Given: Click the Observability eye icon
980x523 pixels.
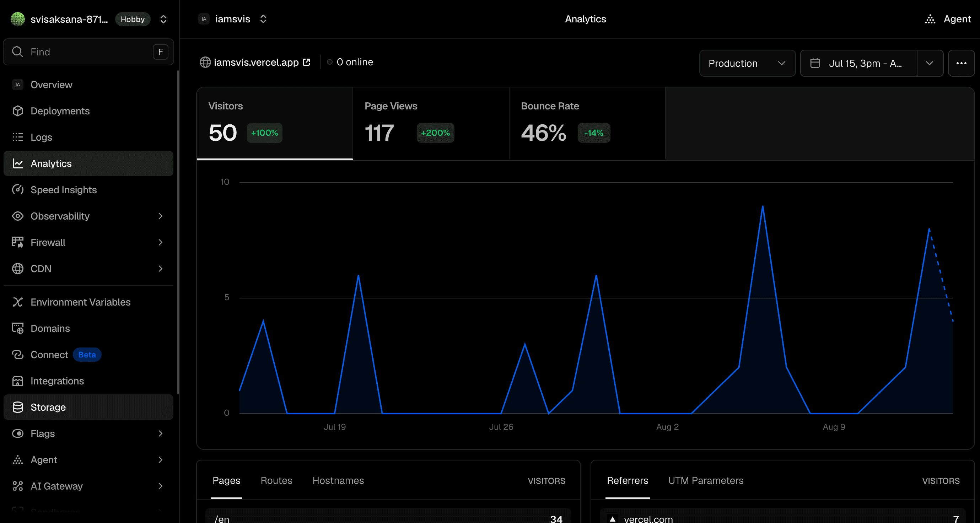Looking at the screenshot, I should coord(17,216).
